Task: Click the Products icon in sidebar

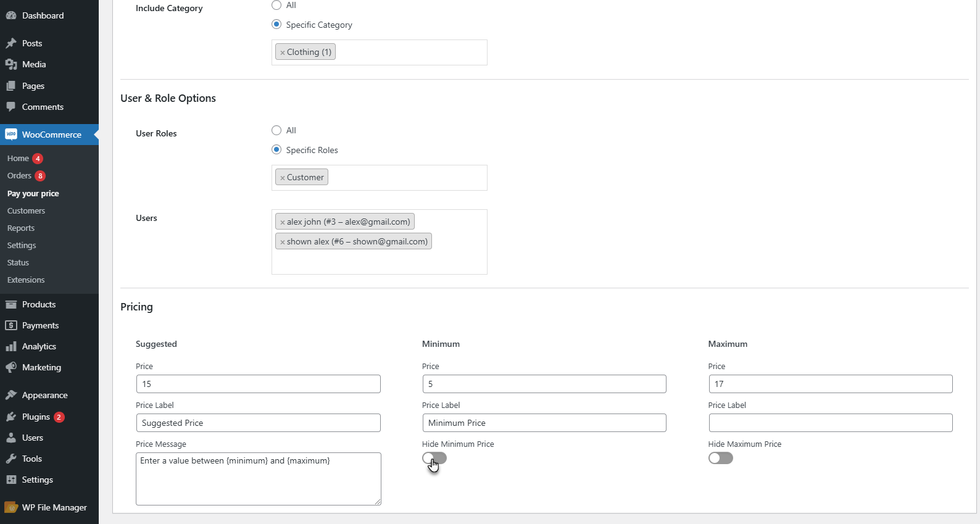Action: point(11,304)
